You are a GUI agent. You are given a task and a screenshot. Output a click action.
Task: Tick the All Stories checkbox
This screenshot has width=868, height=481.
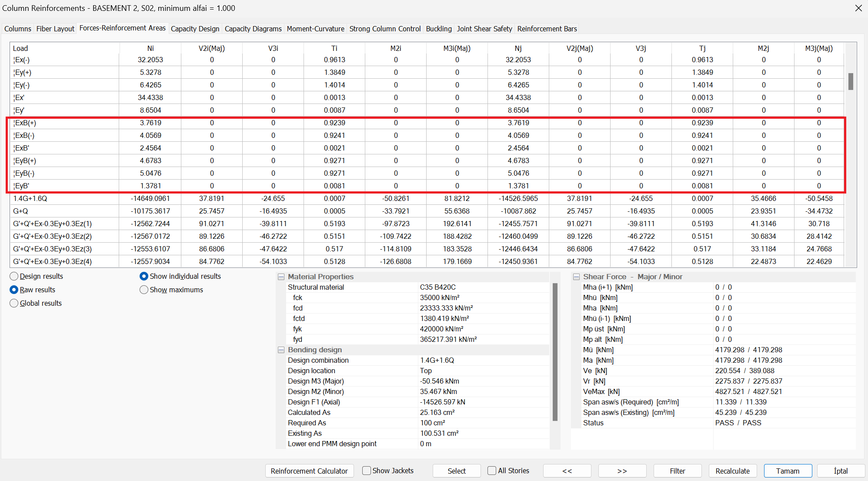tap(492, 471)
